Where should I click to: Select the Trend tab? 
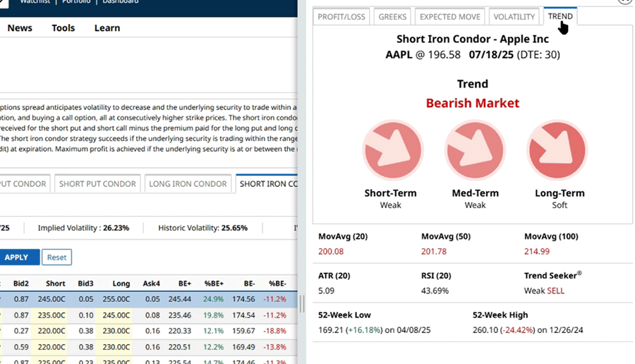pyautogui.click(x=560, y=16)
